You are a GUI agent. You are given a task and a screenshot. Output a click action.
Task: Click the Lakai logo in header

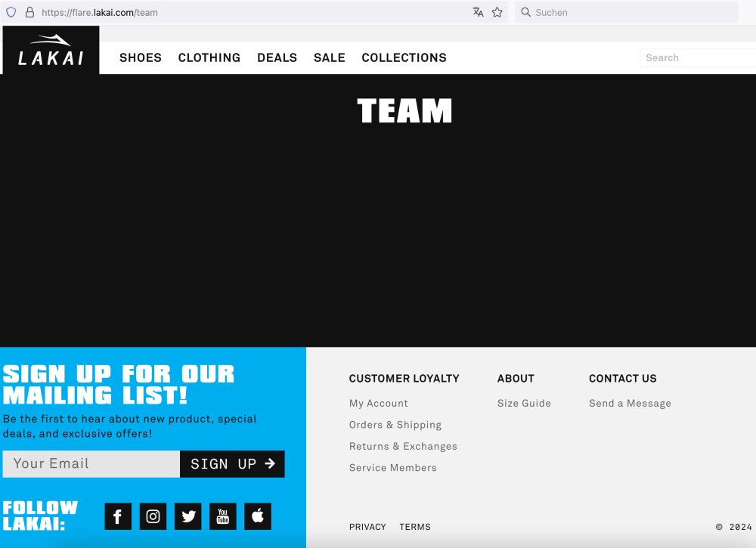click(51, 51)
